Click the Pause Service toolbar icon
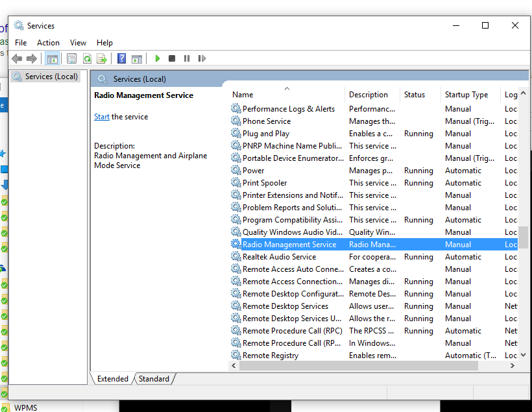This screenshot has width=532, height=412. [x=187, y=58]
